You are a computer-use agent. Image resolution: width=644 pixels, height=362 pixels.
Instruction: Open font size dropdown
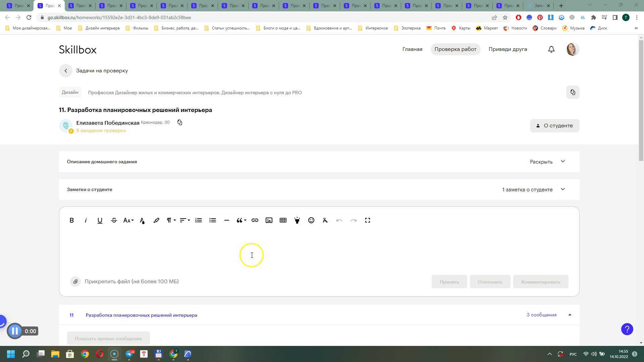[128, 220]
